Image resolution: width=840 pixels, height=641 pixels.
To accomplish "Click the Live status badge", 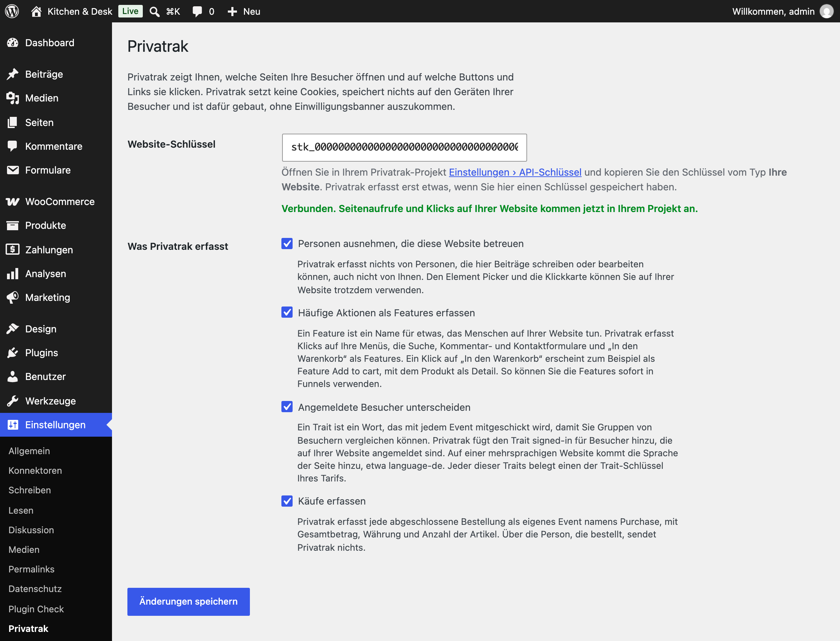I will (130, 11).
